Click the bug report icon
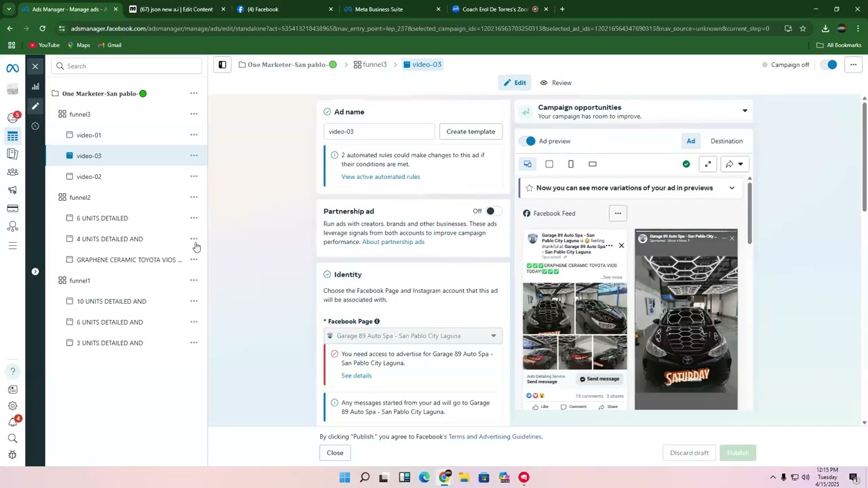Image resolution: width=868 pixels, height=488 pixels. point(12,455)
